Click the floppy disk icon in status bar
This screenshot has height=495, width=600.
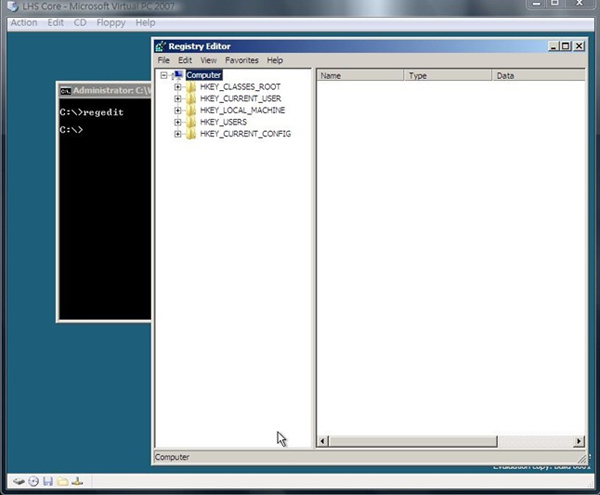pos(47,481)
